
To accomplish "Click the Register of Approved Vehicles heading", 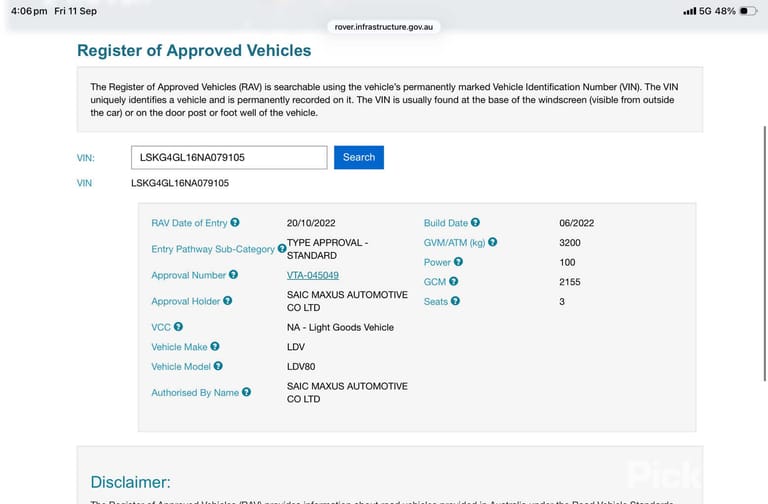I will (x=194, y=50).
